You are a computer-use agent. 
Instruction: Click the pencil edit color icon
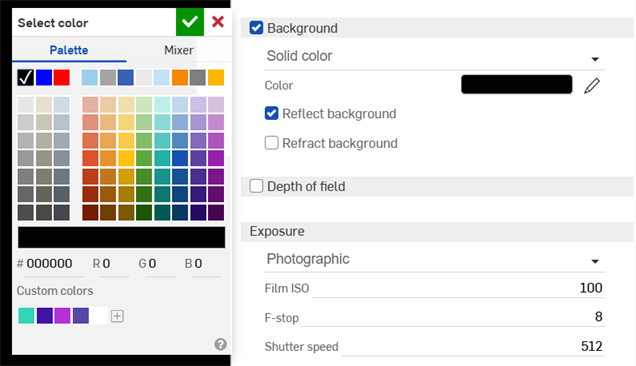[x=592, y=85]
